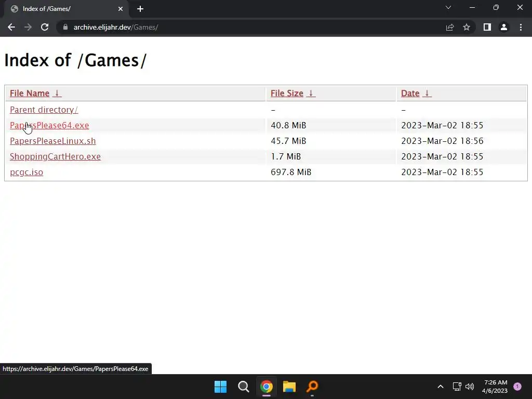This screenshot has width=532, height=399.
Task: Click the 2023-Mar-02 18:56 date
Action: point(442,141)
